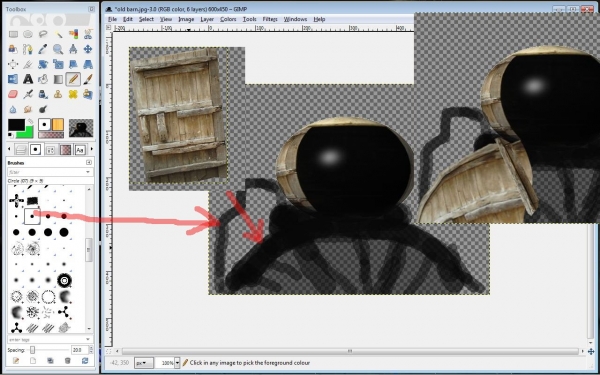Image resolution: width=600 pixels, height=375 pixels.
Task: Activate the Clone stamp tool
Action: (58, 94)
